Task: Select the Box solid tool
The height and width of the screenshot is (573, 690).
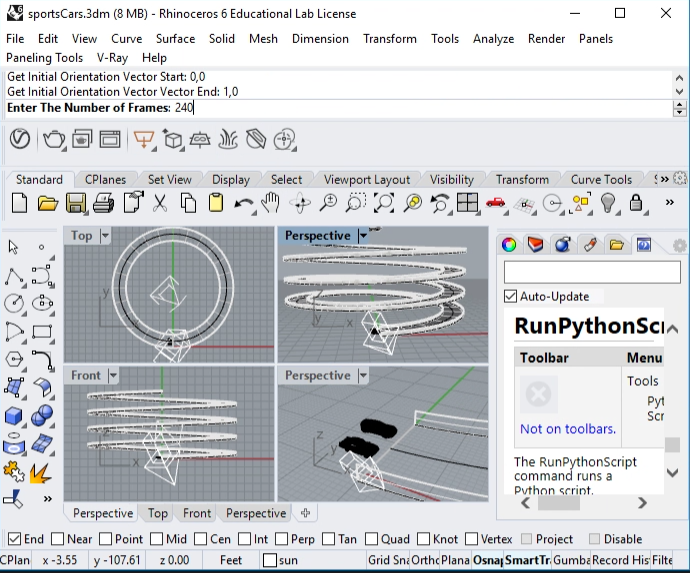Action: click(x=14, y=415)
